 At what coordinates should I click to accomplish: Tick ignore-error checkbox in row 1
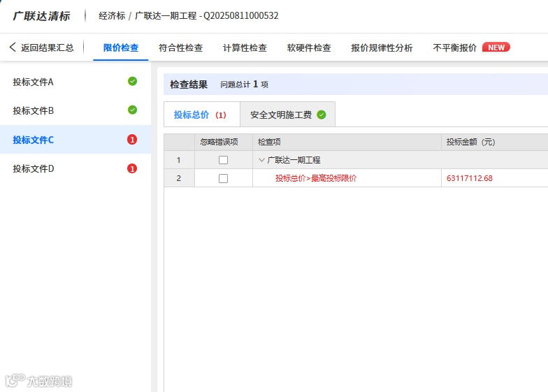pyautogui.click(x=223, y=160)
